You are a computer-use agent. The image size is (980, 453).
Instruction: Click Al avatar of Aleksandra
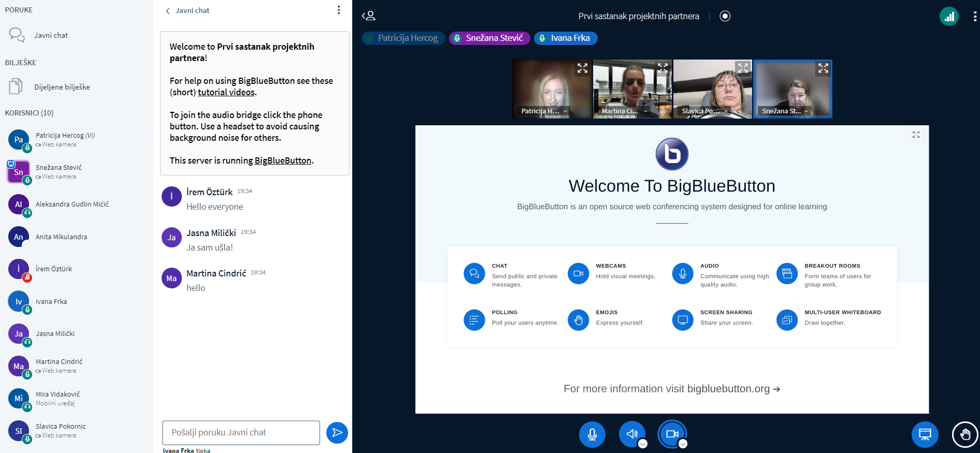click(19, 204)
